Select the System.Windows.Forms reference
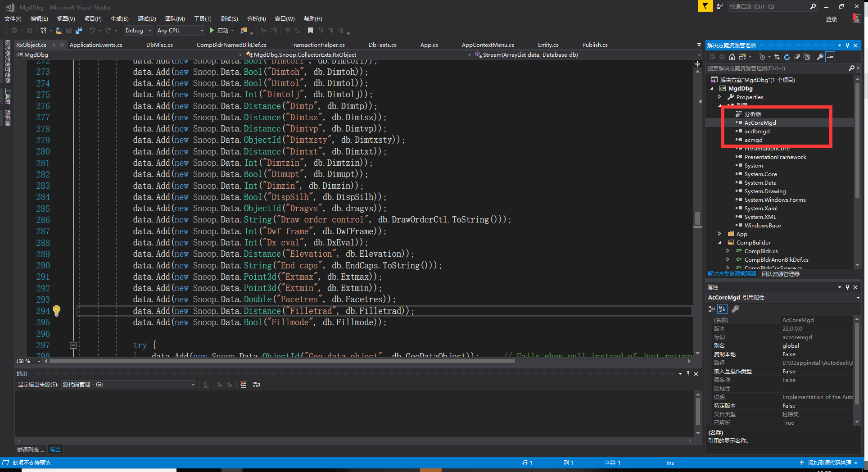This screenshot has width=868, height=472. [x=775, y=200]
